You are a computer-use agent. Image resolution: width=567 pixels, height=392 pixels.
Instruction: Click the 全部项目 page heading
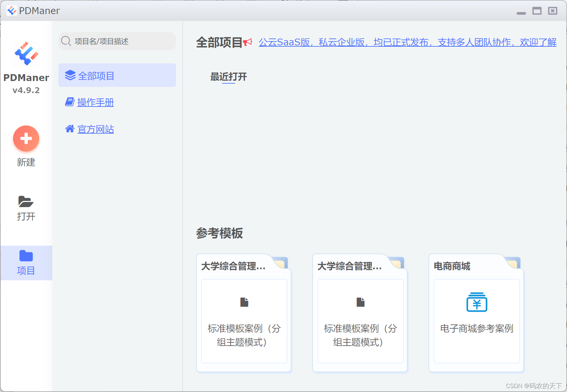[219, 42]
